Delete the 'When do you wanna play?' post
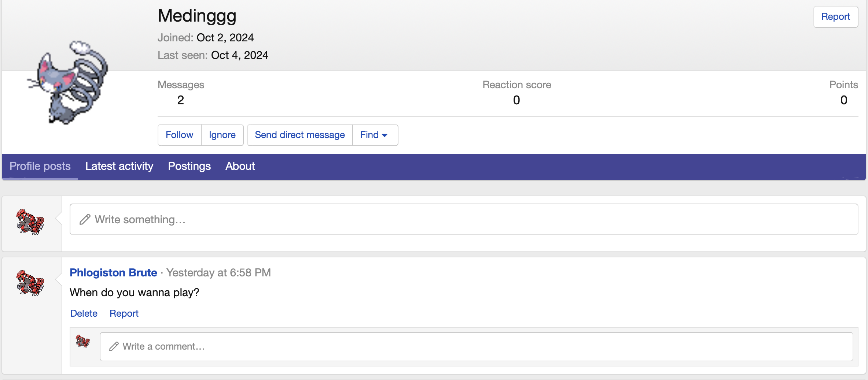868x380 pixels. 84,313
